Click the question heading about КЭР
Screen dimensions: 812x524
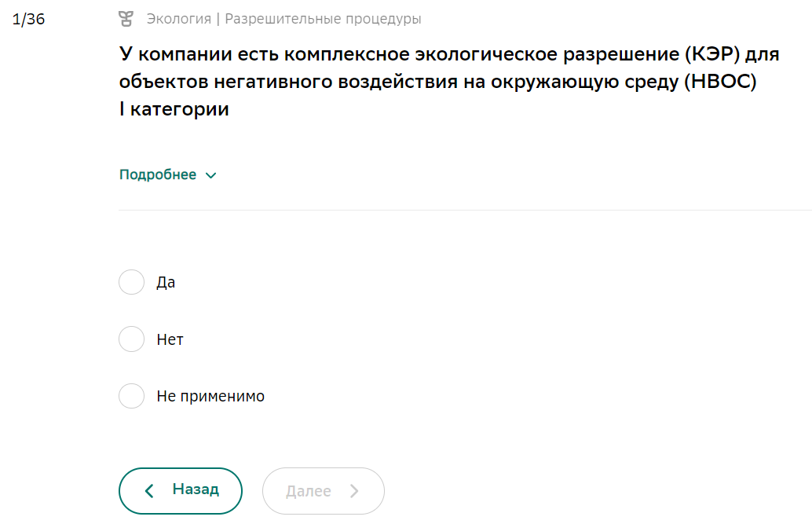(449, 82)
